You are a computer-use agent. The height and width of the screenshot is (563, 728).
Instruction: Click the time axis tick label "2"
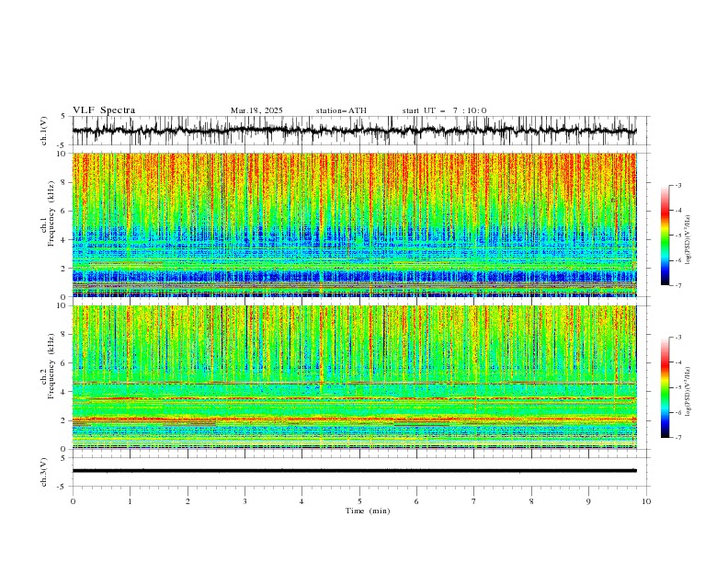click(188, 501)
